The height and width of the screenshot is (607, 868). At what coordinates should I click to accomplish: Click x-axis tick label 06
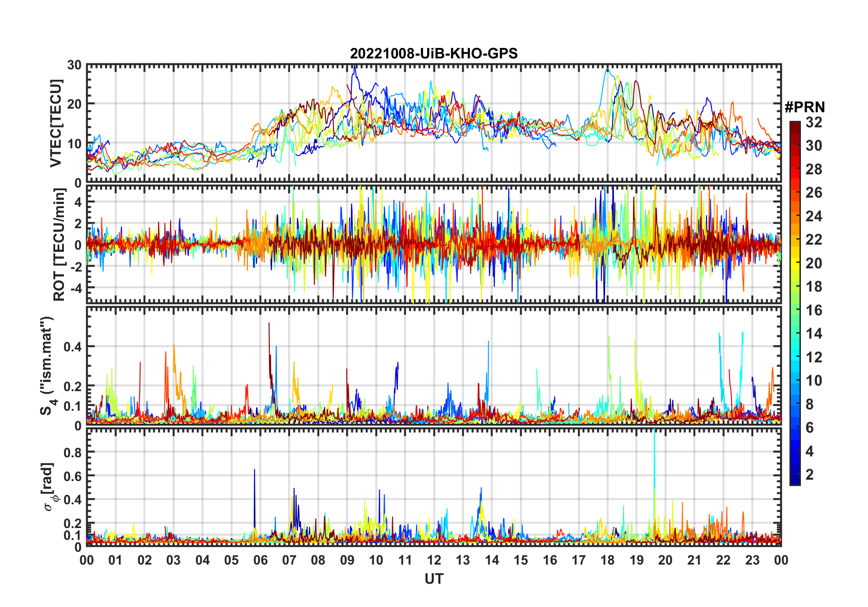[260, 560]
